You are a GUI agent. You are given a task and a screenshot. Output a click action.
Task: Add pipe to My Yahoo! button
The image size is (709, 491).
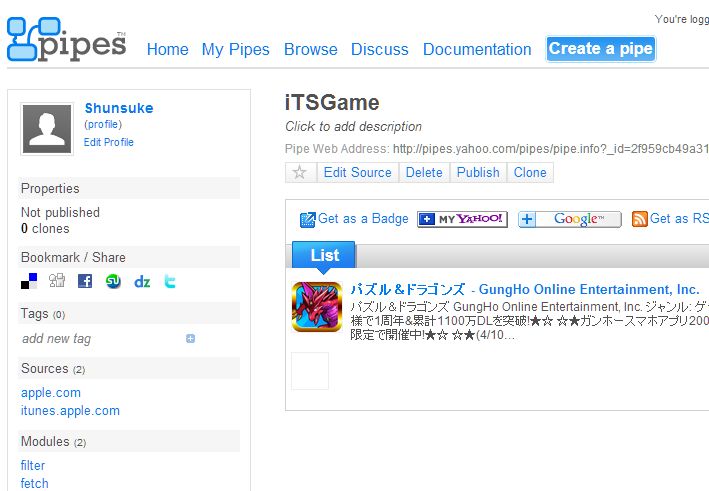462,219
